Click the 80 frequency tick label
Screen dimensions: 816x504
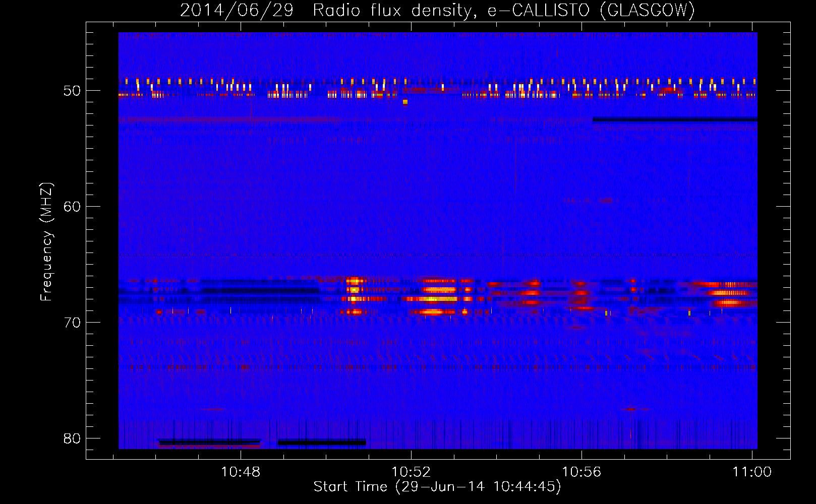coord(72,438)
